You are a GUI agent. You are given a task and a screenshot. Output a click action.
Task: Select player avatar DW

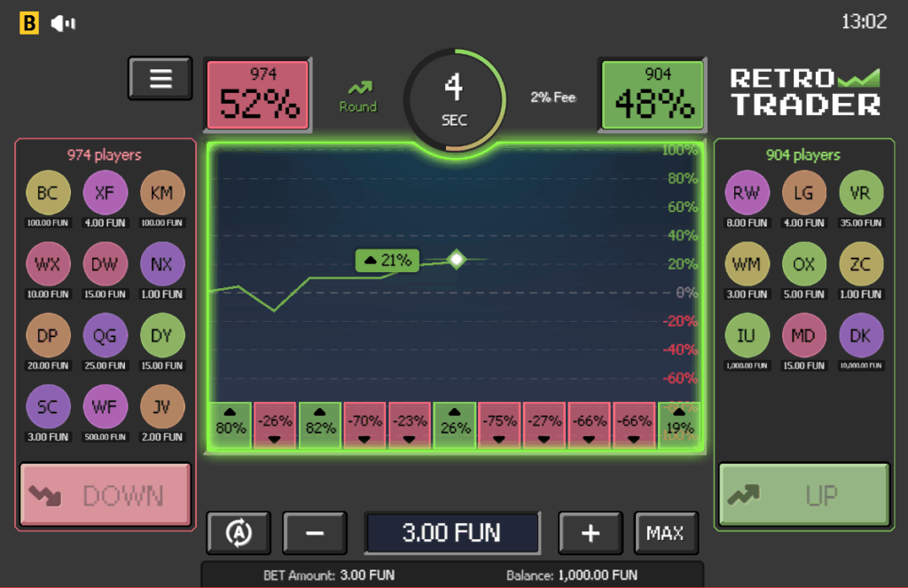click(105, 264)
